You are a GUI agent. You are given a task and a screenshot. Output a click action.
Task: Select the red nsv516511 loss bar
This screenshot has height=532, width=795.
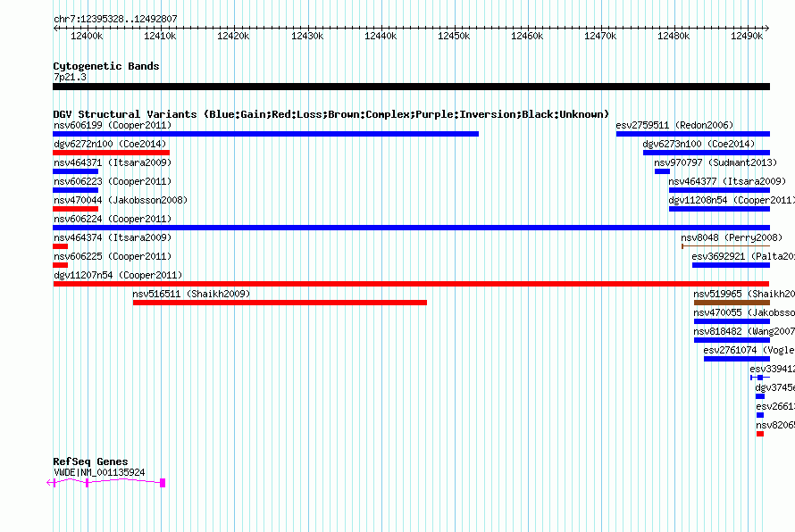pos(280,303)
